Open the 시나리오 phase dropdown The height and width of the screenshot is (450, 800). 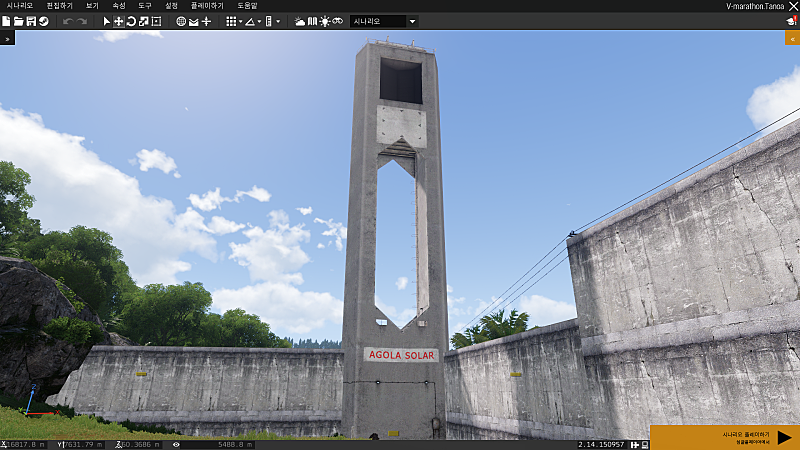(384, 21)
